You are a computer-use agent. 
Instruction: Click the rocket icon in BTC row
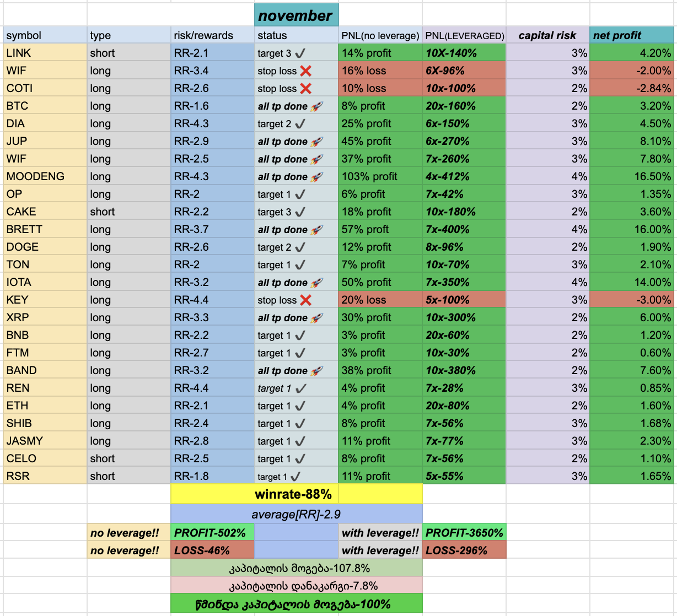(x=316, y=106)
